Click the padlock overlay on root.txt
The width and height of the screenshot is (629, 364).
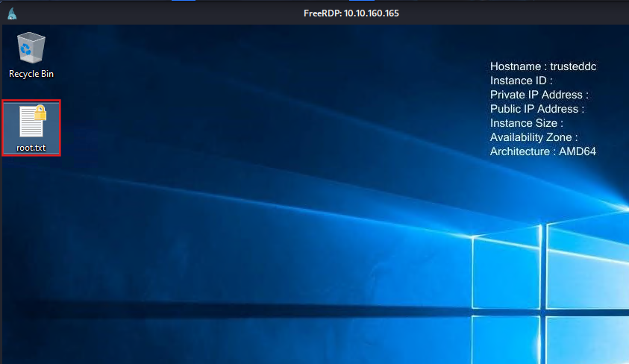click(x=40, y=113)
